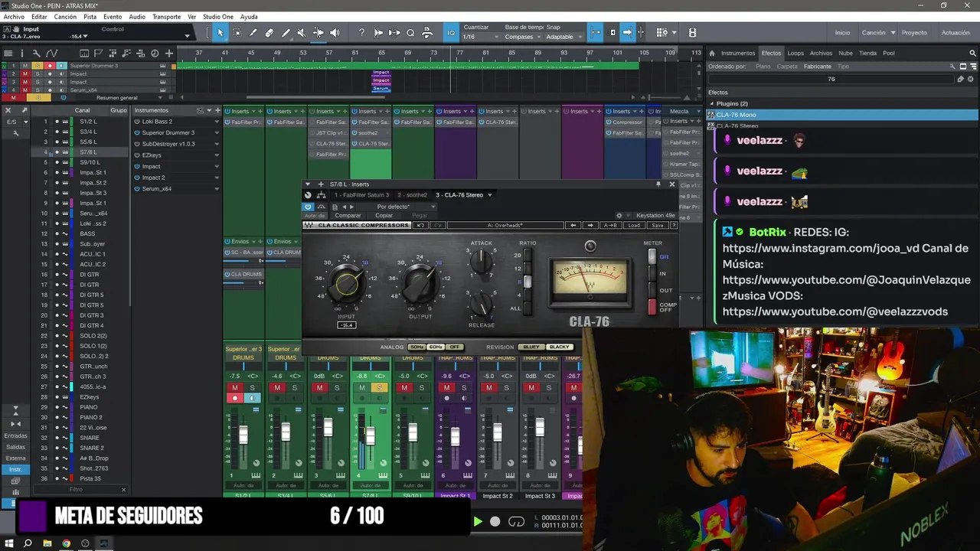Open the Canción page dropdown arrow

tap(893, 33)
